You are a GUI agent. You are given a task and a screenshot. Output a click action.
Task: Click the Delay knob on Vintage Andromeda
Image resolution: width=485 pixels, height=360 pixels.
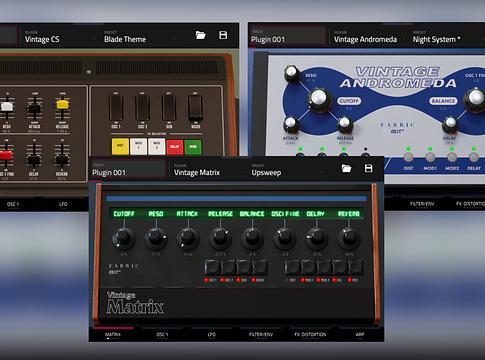450,124
